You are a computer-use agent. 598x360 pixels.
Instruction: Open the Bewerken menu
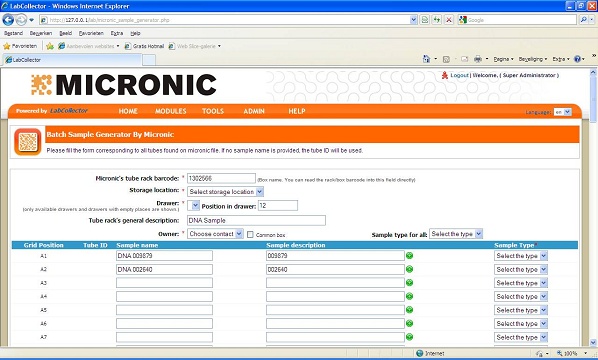(x=41, y=33)
